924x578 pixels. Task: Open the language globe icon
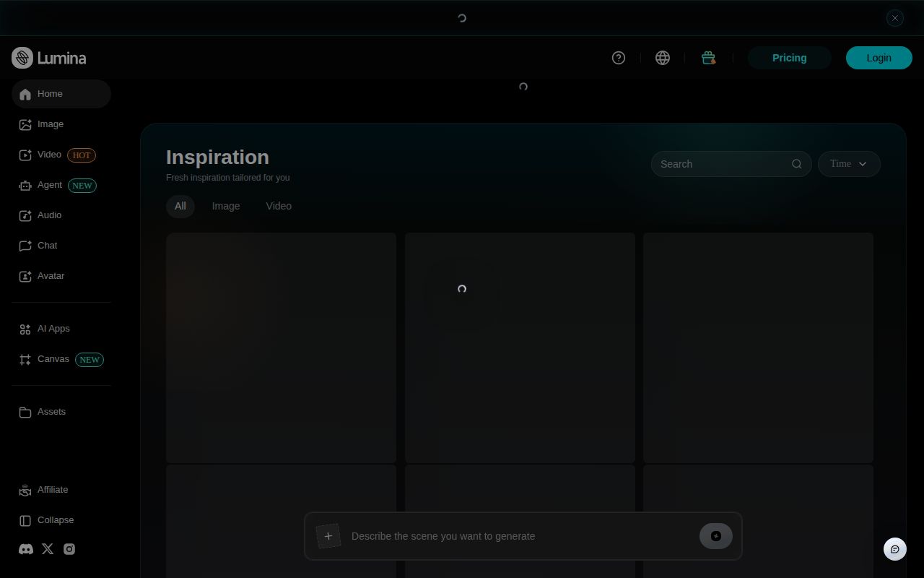tap(663, 58)
